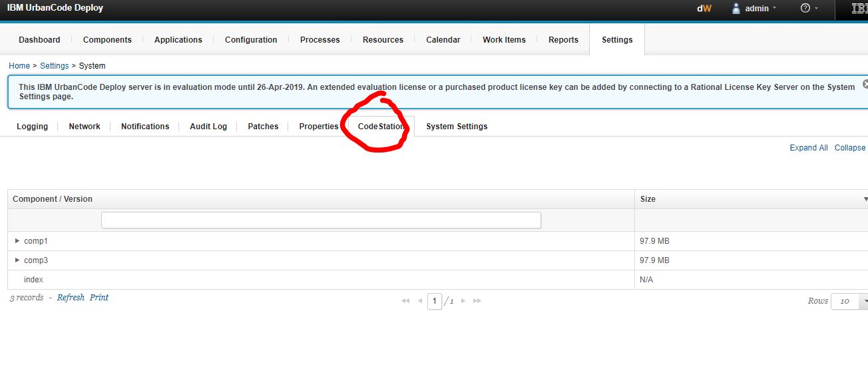This screenshot has height=375, width=868.
Task: Go to the last page
Action: [x=477, y=301]
